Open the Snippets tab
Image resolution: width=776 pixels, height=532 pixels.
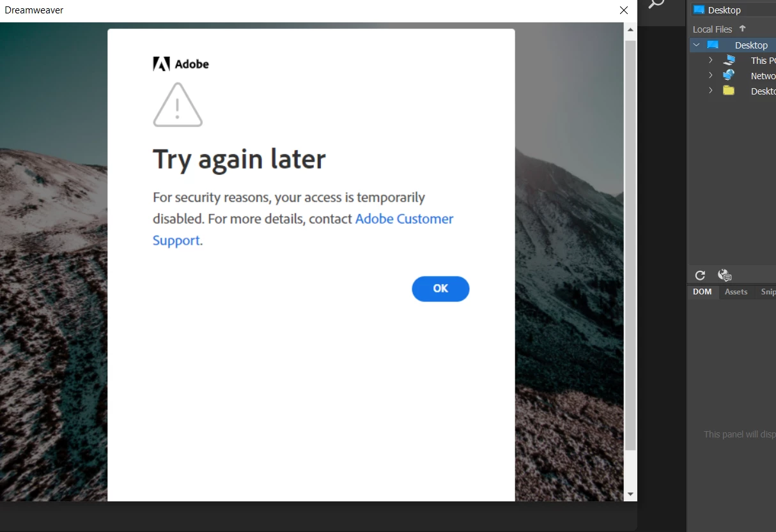tap(767, 292)
